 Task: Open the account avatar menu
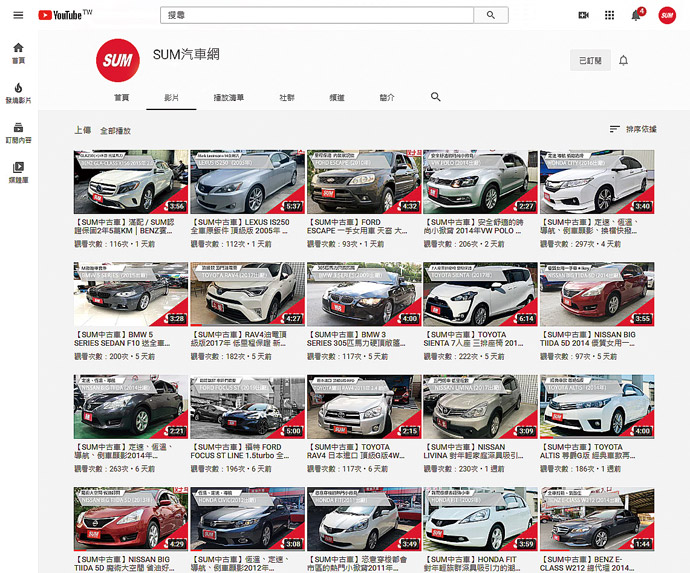pyautogui.click(x=667, y=16)
